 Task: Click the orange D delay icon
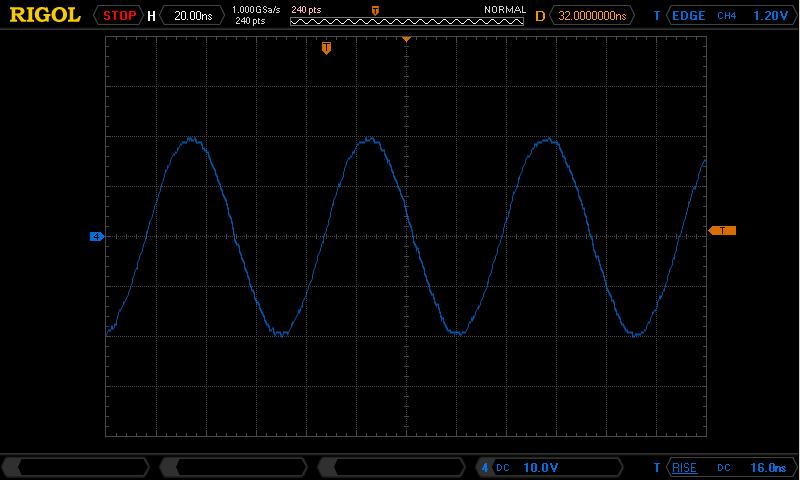pyautogui.click(x=540, y=16)
